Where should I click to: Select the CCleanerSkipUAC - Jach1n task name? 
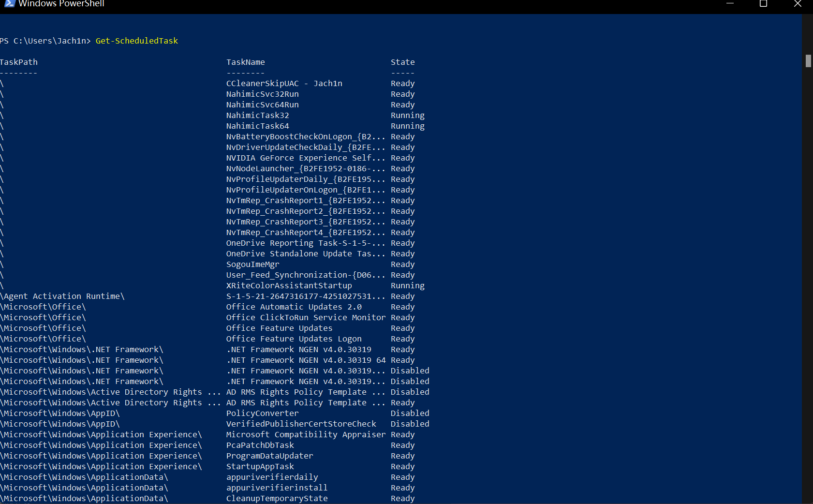click(284, 83)
